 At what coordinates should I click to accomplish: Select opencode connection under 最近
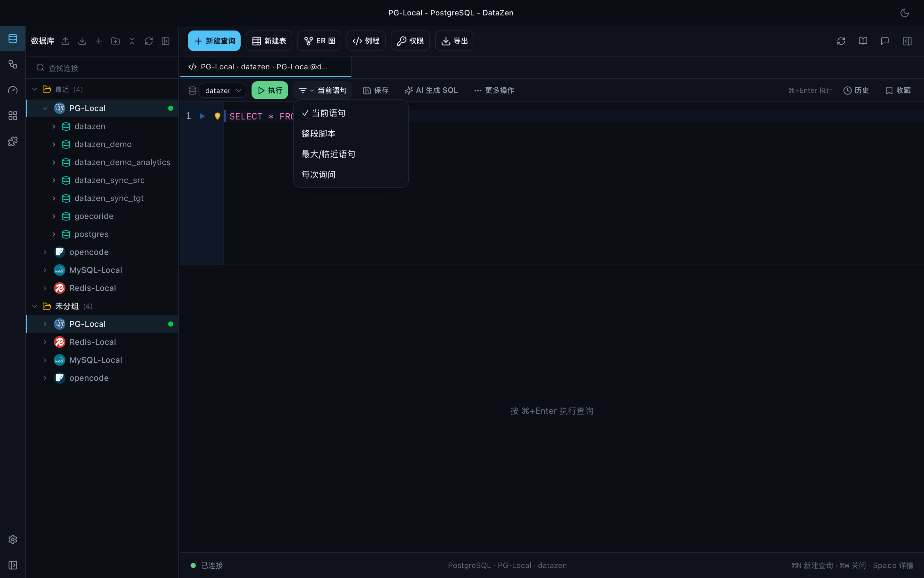102,252
